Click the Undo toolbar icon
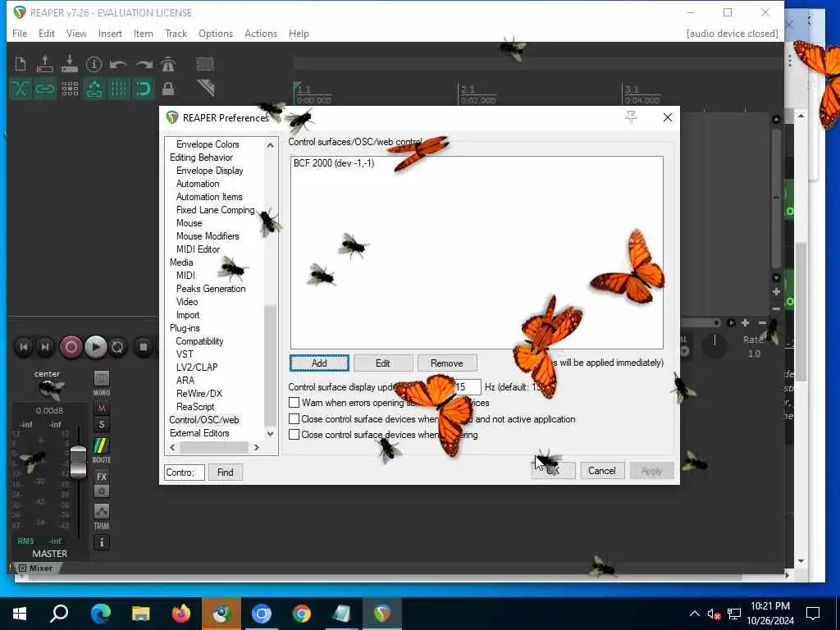840x630 pixels. [x=118, y=64]
